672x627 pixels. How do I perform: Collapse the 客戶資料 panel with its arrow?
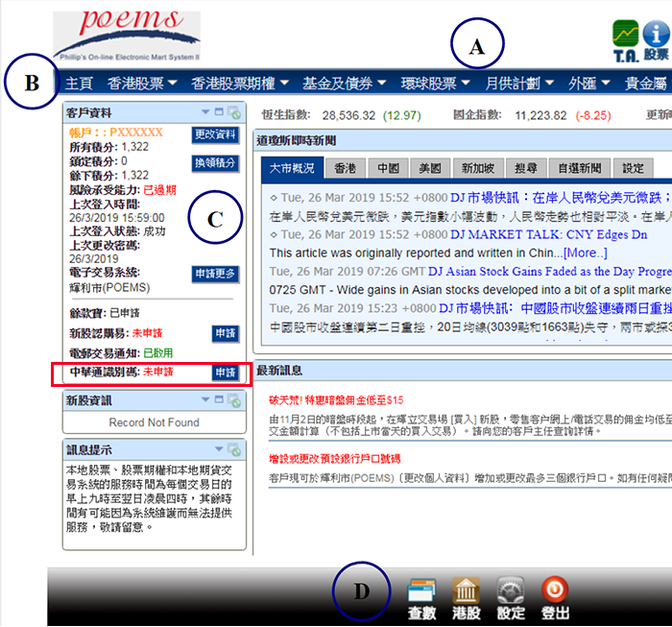tap(205, 112)
